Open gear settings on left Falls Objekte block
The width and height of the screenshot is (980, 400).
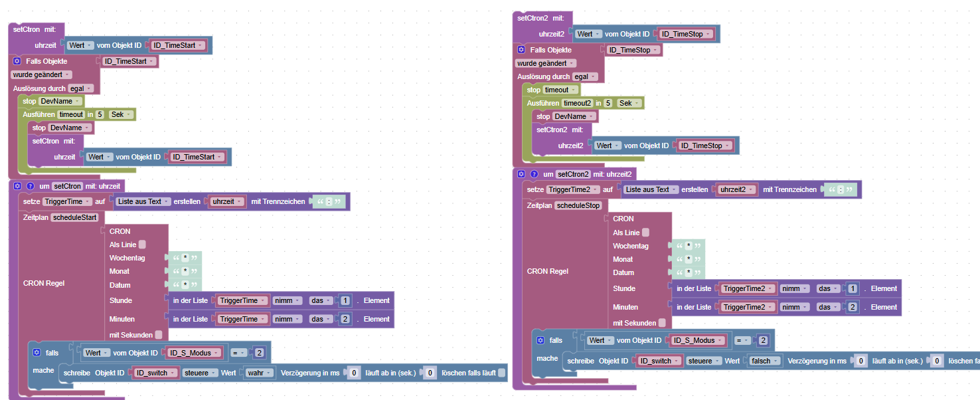(17, 61)
